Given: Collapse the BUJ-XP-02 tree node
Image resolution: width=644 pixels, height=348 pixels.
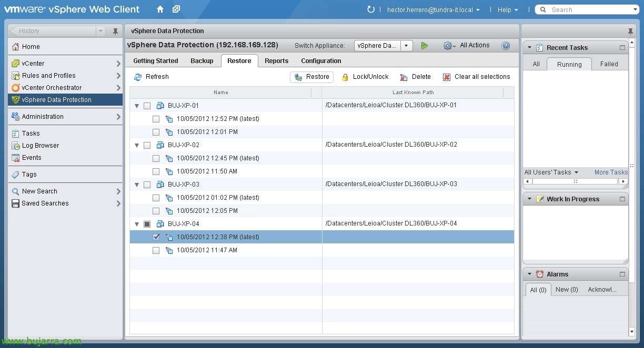Looking at the screenshot, I should point(137,145).
